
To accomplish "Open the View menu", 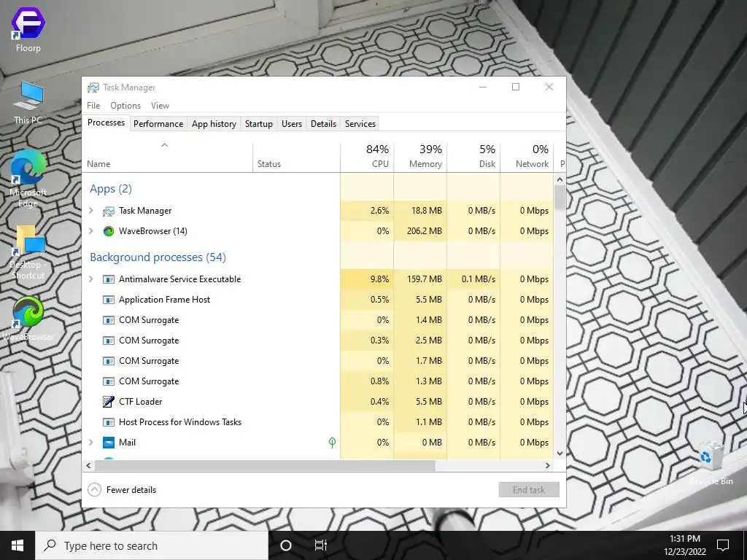I will click(160, 106).
